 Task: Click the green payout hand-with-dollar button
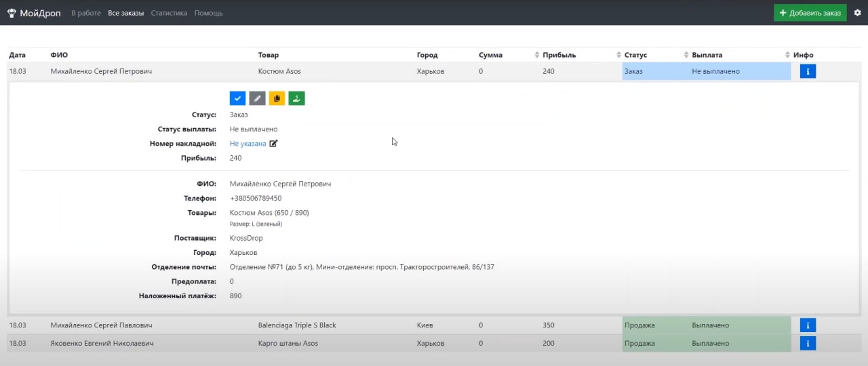296,98
